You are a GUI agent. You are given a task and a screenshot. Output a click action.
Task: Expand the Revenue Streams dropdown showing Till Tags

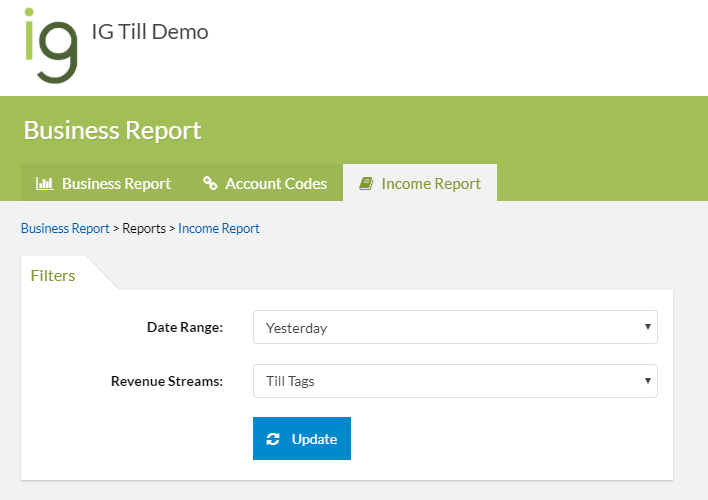[x=455, y=381]
